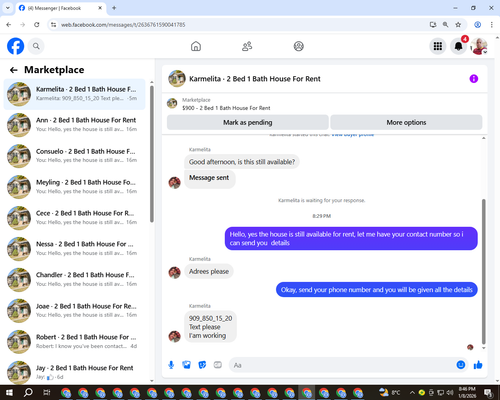This screenshot has height=400, width=500.
Task: Send a thumbs up like
Action: coord(478,365)
